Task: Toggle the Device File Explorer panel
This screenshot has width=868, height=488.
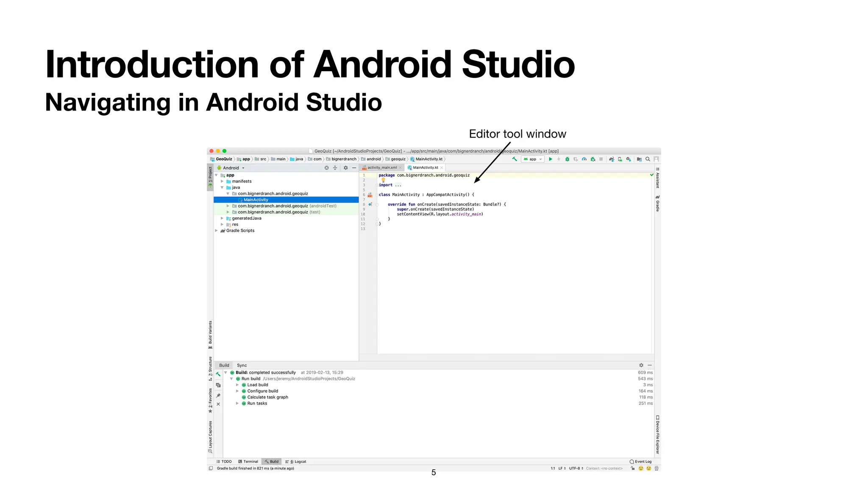Action: click(658, 435)
